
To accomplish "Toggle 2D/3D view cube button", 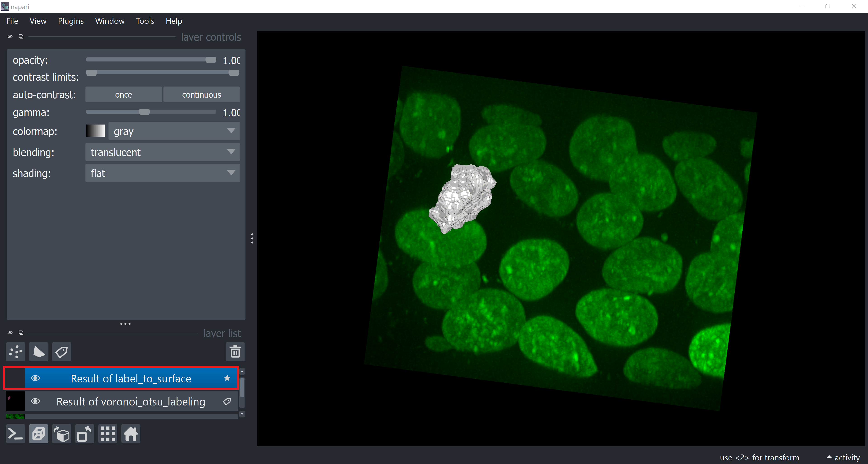I will tap(39, 434).
